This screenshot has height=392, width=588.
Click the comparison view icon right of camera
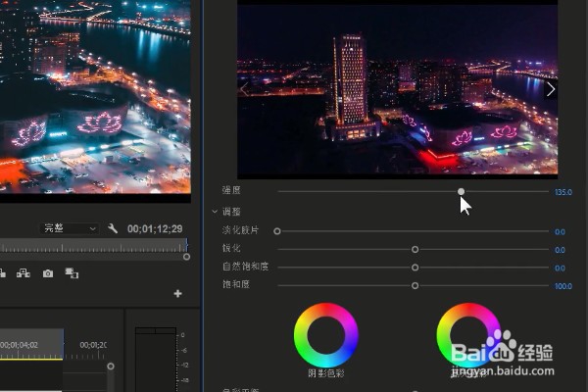tap(72, 273)
